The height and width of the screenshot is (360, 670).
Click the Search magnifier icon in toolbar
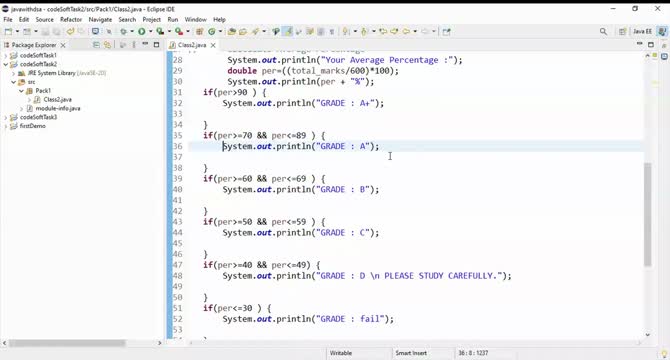click(x=603, y=31)
